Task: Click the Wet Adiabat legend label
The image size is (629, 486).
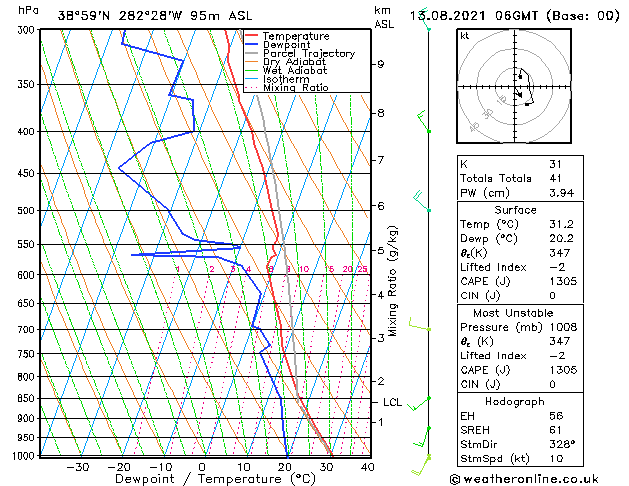Action: 295,71
